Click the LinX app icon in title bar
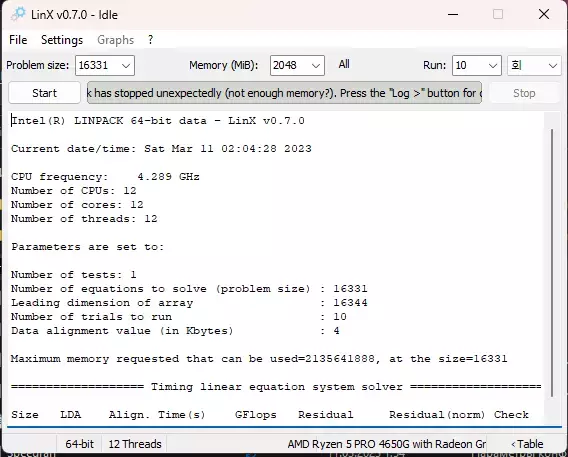568x457 pixels. coord(18,14)
